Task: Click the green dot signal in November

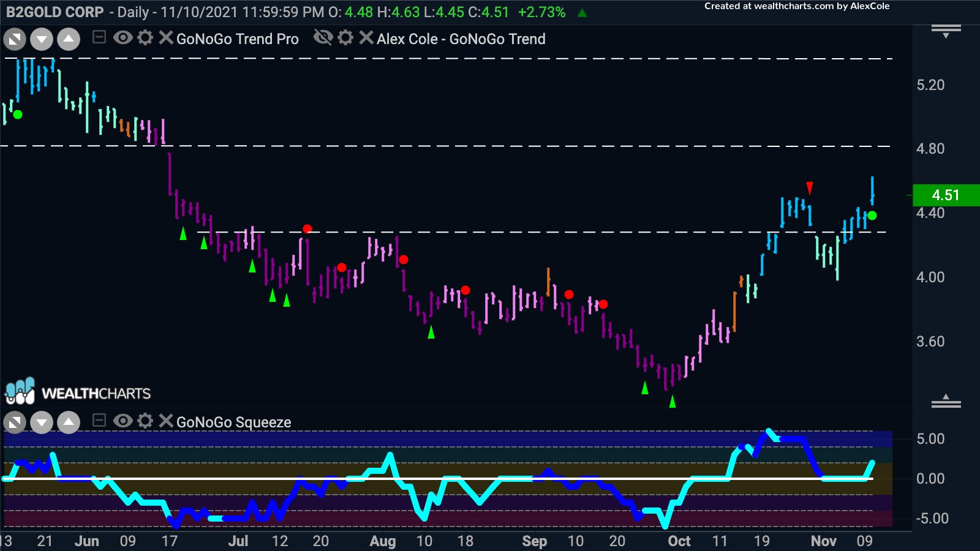Action: click(872, 216)
